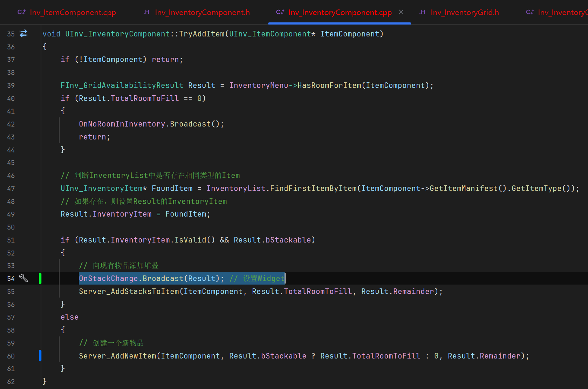The image size is (588, 389).
Task: Click the Server_AddStacksToItem call
Action: pos(129,292)
